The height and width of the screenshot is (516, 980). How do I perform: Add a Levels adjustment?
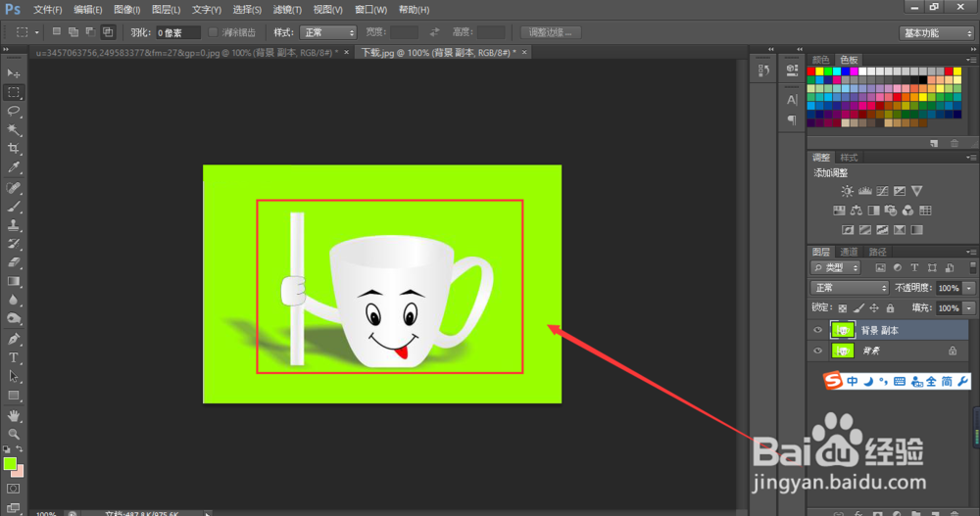[865, 191]
